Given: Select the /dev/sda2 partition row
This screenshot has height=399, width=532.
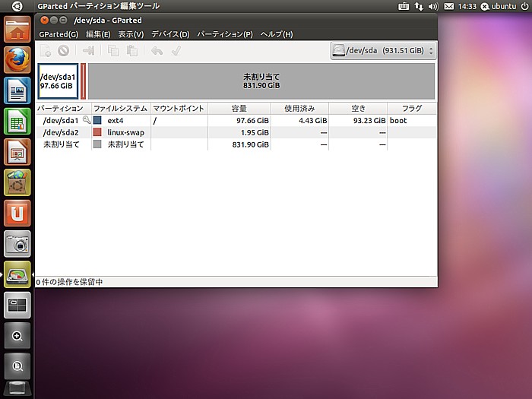Looking at the screenshot, I should point(236,133).
